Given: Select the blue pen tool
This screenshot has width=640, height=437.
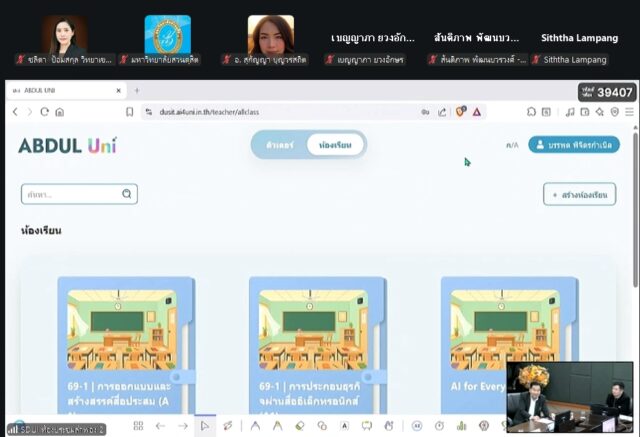Looking at the screenshot, I should coord(256,426).
